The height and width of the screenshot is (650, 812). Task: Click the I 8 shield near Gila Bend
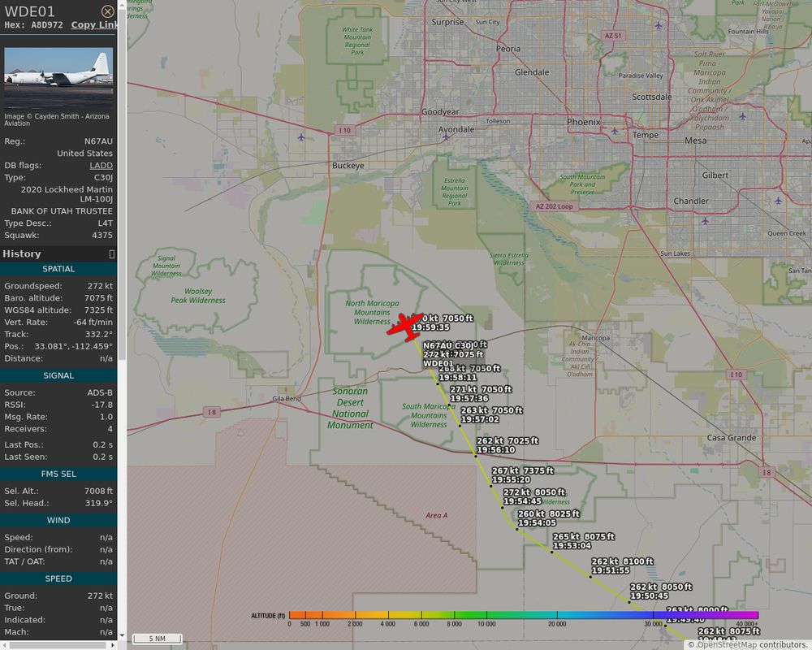point(211,412)
